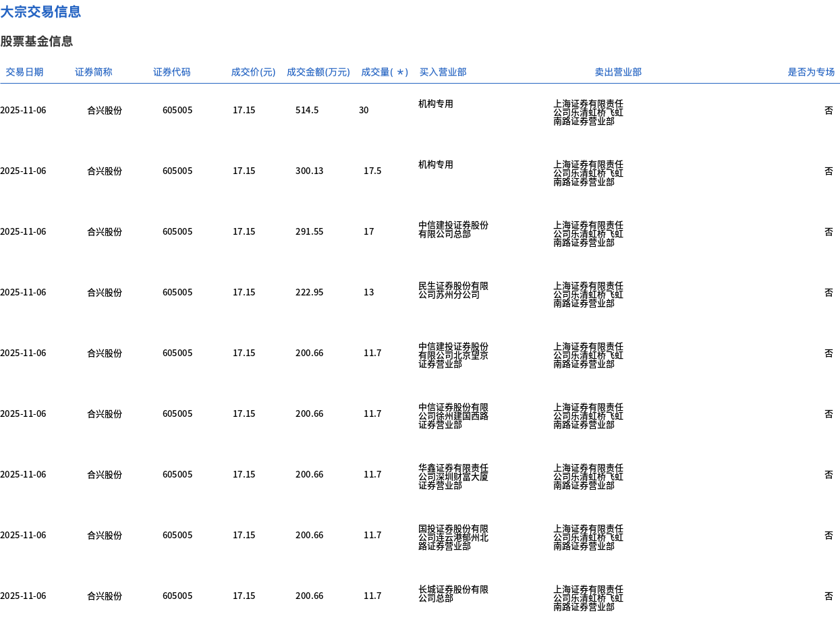Click 605005 code in the 222.95 row
Image resolution: width=840 pixels, height=630 pixels.
click(x=177, y=292)
